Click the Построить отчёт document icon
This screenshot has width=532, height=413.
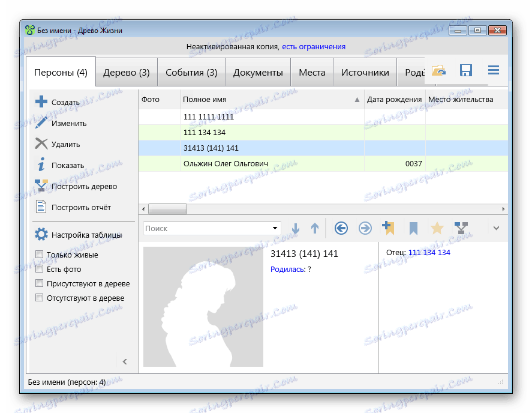point(41,206)
